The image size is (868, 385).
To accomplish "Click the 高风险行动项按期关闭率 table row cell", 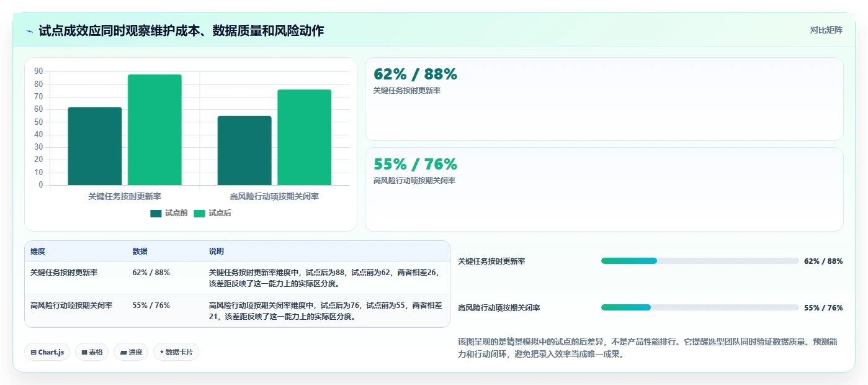I will pyautogui.click(x=71, y=306).
